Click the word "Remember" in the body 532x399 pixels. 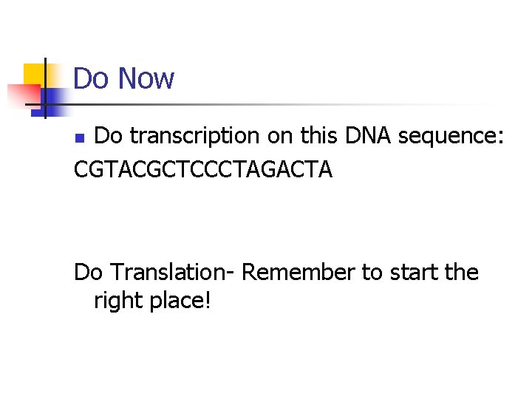point(298,273)
